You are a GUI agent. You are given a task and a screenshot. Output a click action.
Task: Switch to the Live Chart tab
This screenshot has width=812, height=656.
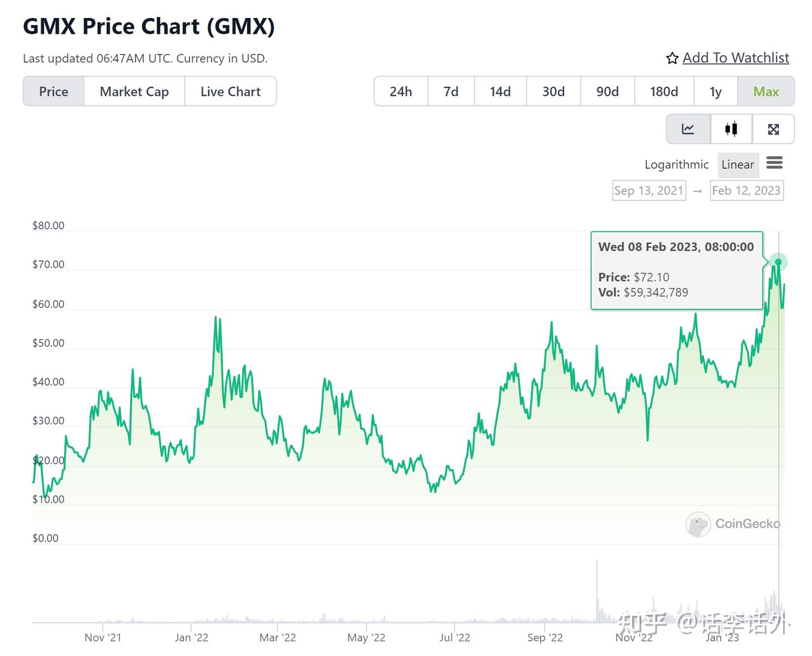click(x=230, y=91)
